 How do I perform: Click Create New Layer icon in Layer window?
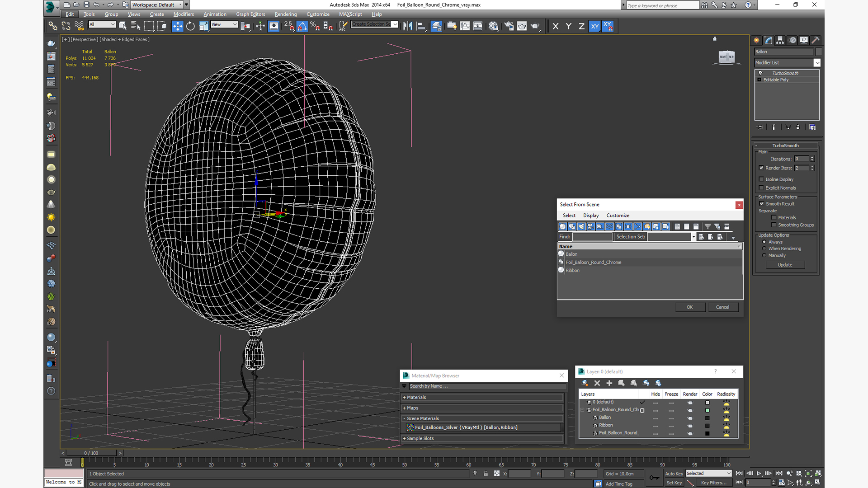(x=585, y=383)
